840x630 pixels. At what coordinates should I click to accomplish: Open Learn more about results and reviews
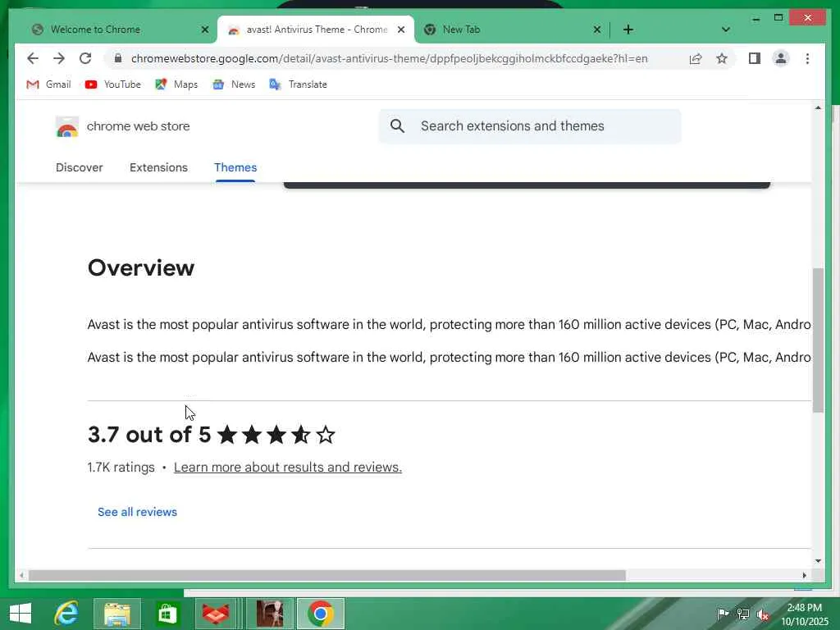[x=288, y=467]
